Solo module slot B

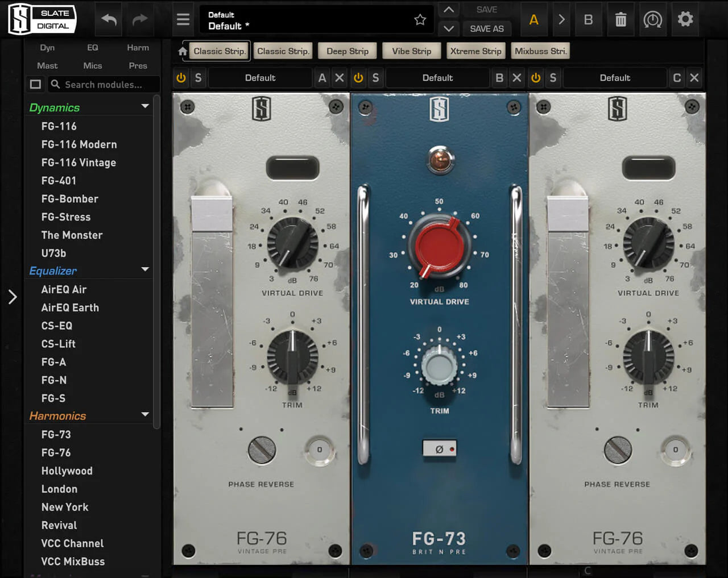(x=375, y=78)
